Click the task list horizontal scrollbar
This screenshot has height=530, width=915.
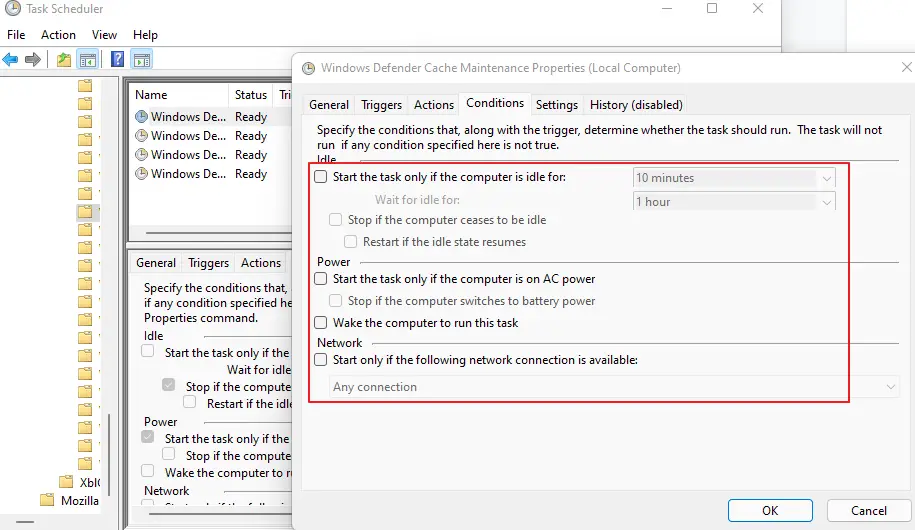point(219,233)
